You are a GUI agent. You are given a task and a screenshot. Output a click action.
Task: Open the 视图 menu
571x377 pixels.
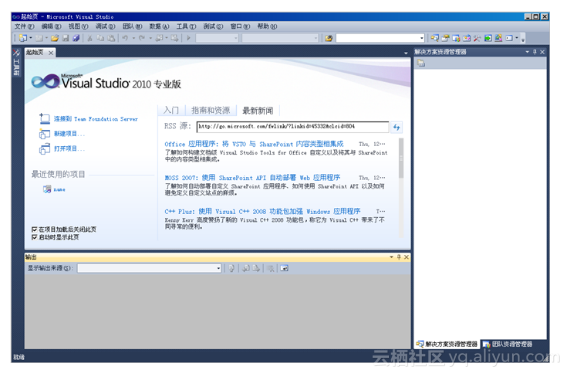pyautogui.click(x=78, y=26)
